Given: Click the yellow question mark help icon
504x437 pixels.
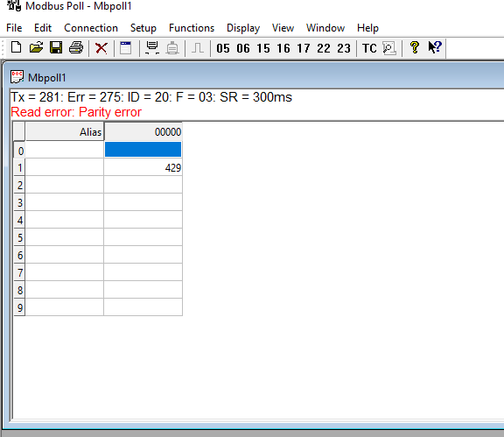Looking at the screenshot, I should 415,47.
